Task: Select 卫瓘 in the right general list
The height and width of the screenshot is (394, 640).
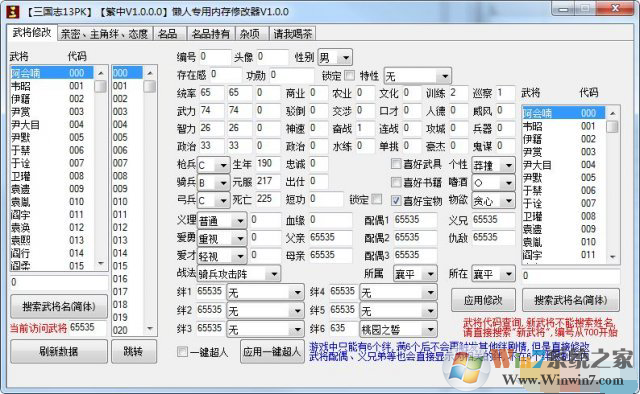Action: click(564, 216)
